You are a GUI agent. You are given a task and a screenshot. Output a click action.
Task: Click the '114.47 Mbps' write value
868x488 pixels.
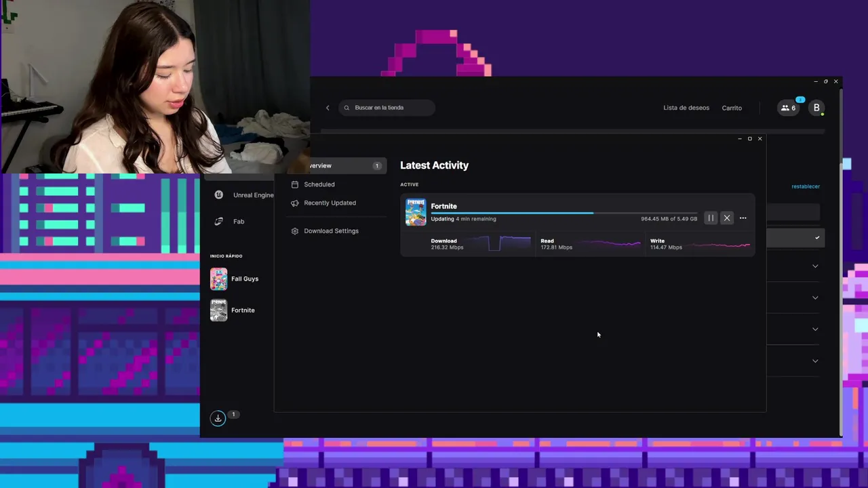point(666,247)
